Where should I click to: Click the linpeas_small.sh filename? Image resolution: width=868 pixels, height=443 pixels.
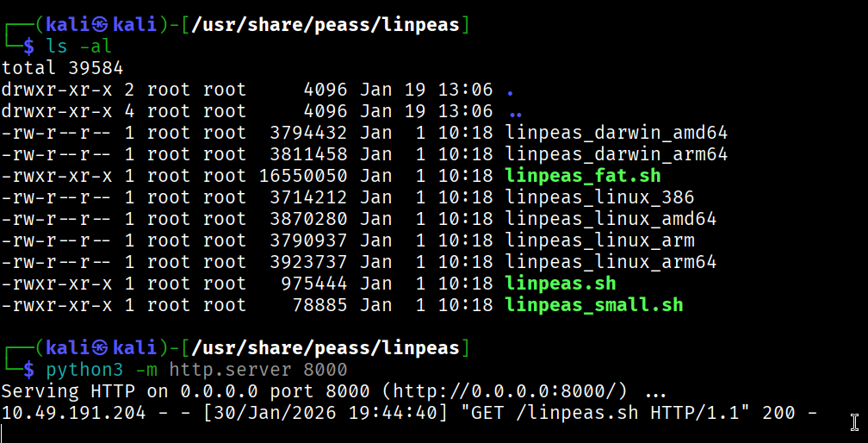click(x=594, y=305)
